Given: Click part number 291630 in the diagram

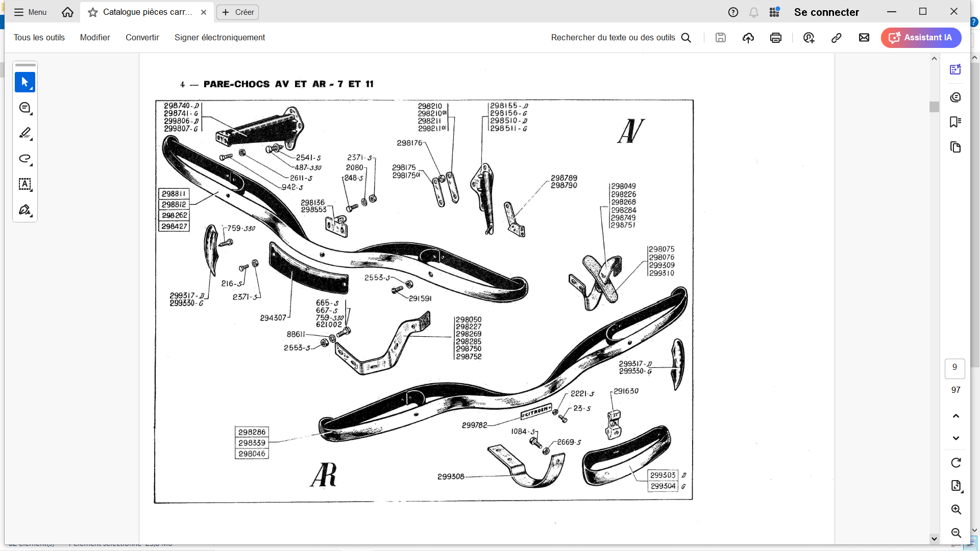Looking at the screenshot, I should [x=626, y=391].
